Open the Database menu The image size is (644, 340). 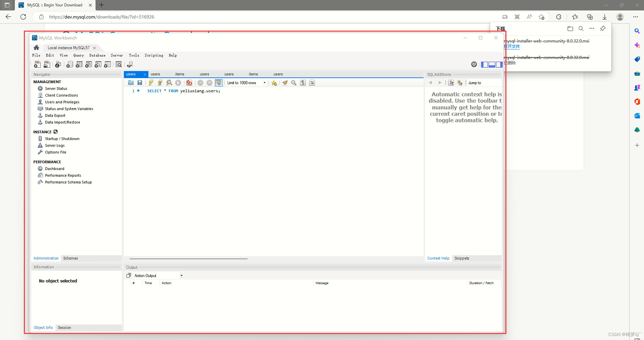tap(97, 55)
